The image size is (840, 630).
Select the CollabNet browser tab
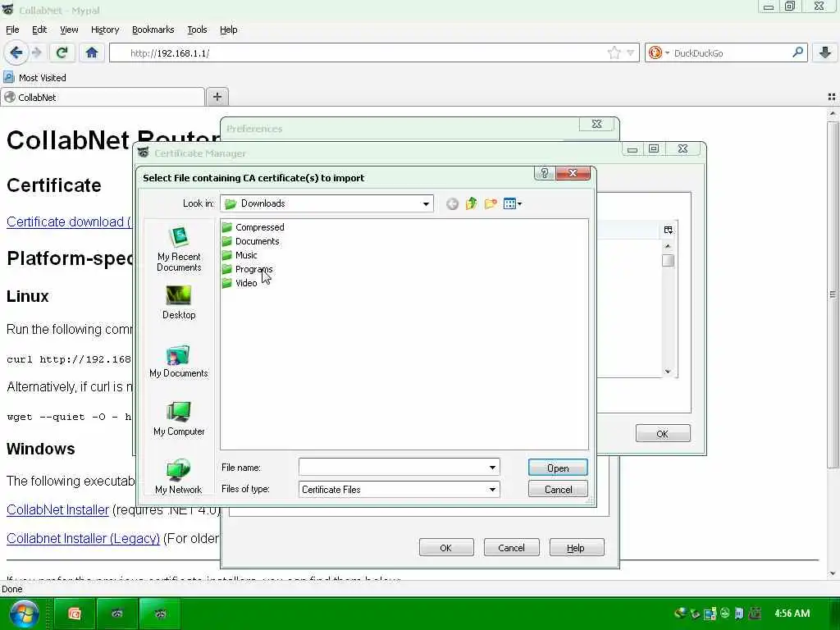103,97
